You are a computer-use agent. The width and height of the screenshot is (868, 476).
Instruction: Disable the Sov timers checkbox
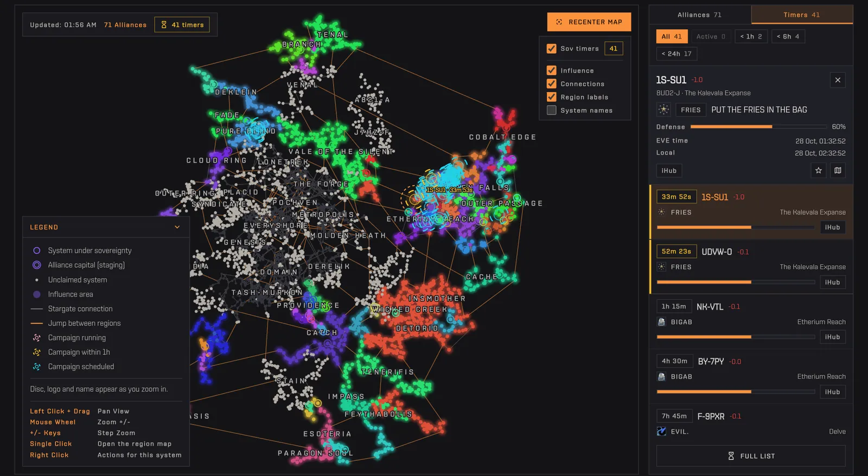(x=551, y=48)
